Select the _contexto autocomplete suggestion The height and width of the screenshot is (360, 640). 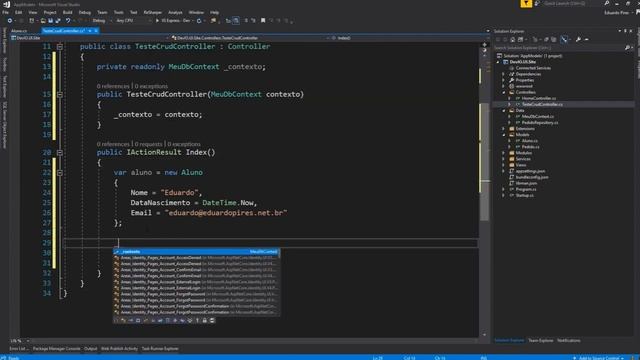tap(196, 252)
